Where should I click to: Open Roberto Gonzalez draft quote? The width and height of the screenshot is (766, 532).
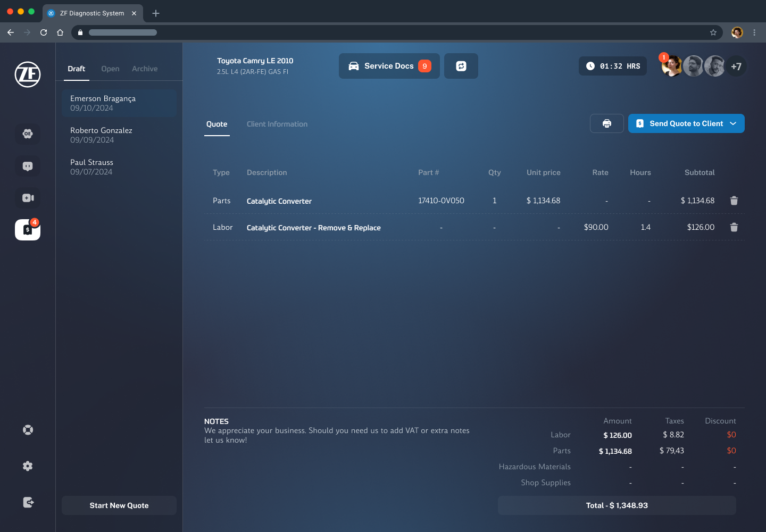click(x=119, y=135)
